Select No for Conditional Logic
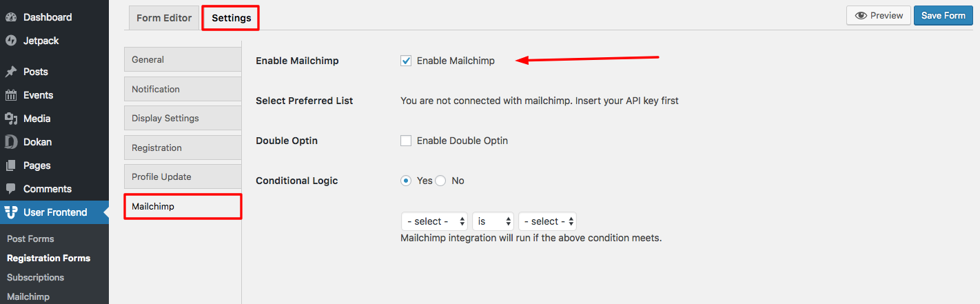Screen dimensions: 980x304 tap(441, 181)
